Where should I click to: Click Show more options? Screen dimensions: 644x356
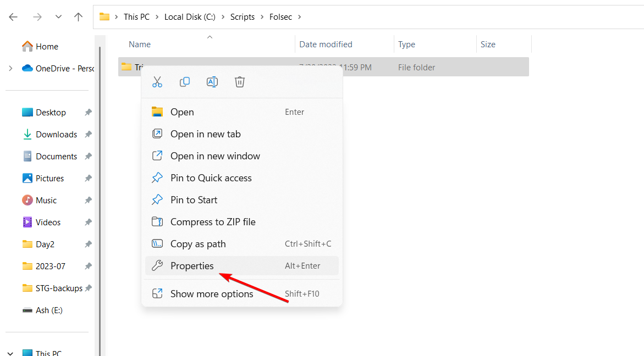(x=242, y=294)
